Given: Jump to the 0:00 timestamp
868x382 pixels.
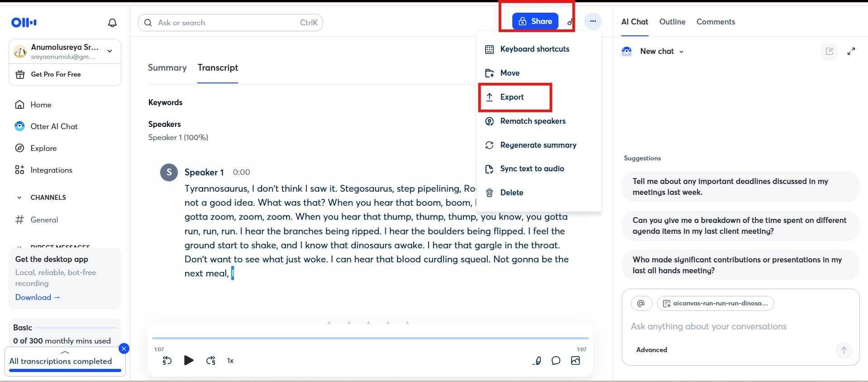Looking at the screenshot, I should point(241,172).
